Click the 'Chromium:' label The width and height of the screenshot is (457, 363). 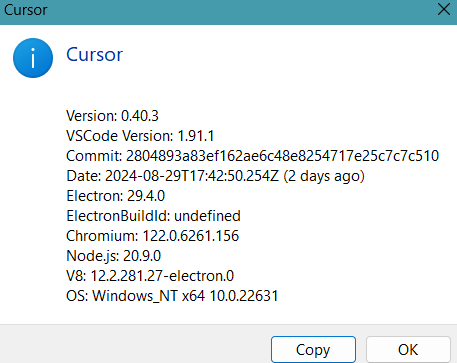pyautogui.click(x=102, y=236)
